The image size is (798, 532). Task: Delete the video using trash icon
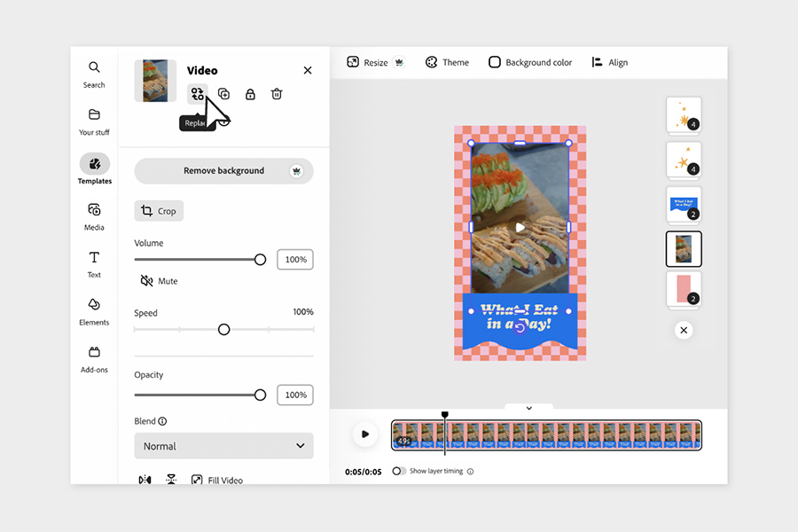pyautogui.click(x=277, y=94)
